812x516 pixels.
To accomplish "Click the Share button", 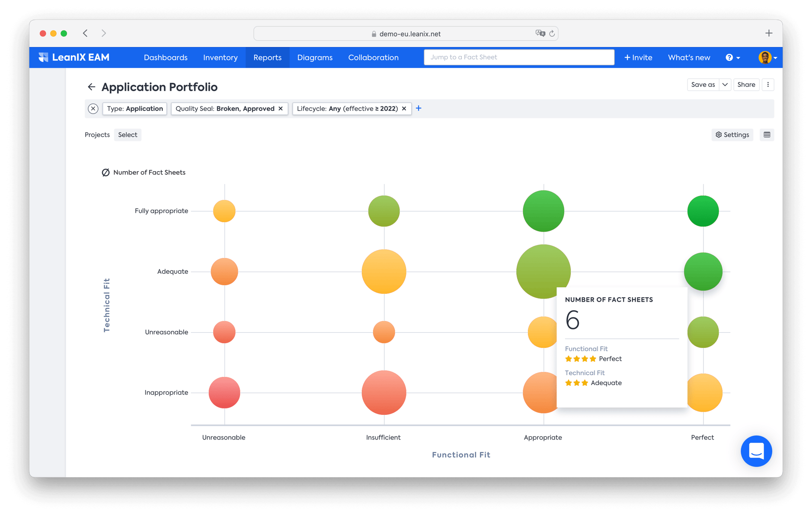I will tap(746, 84).
